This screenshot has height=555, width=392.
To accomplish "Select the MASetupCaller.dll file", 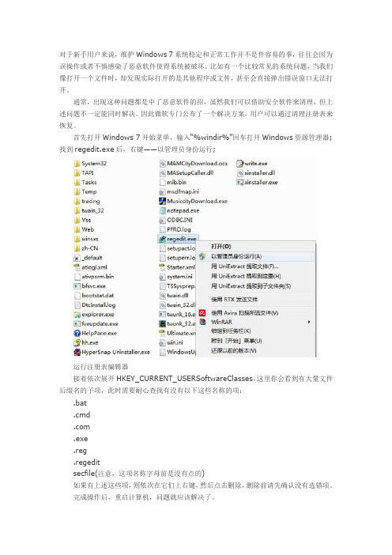I will click(x=187, y=172).
